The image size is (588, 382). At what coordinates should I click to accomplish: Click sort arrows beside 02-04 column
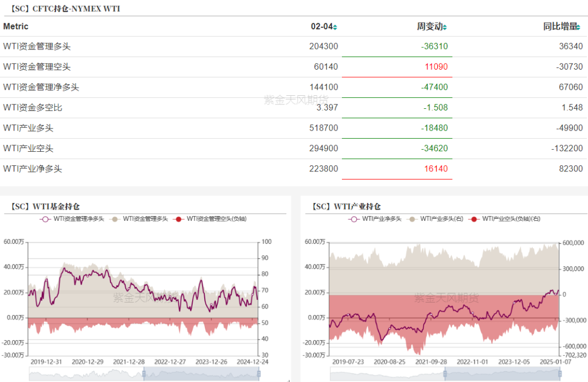[335, 27]
